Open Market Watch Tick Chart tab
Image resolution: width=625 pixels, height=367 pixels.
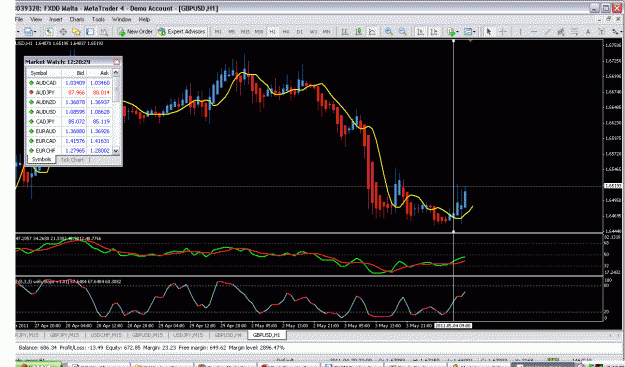point(72,160)
